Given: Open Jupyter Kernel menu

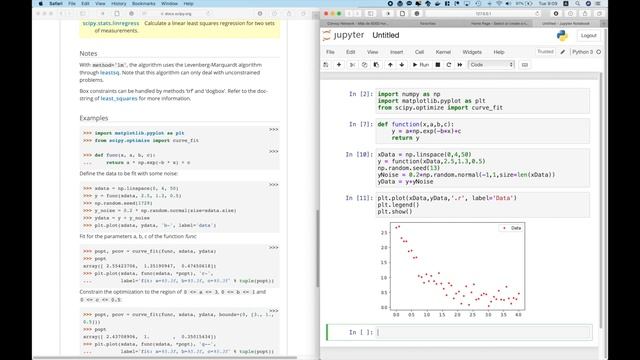Looking at the screenshot, I should 443,52.
